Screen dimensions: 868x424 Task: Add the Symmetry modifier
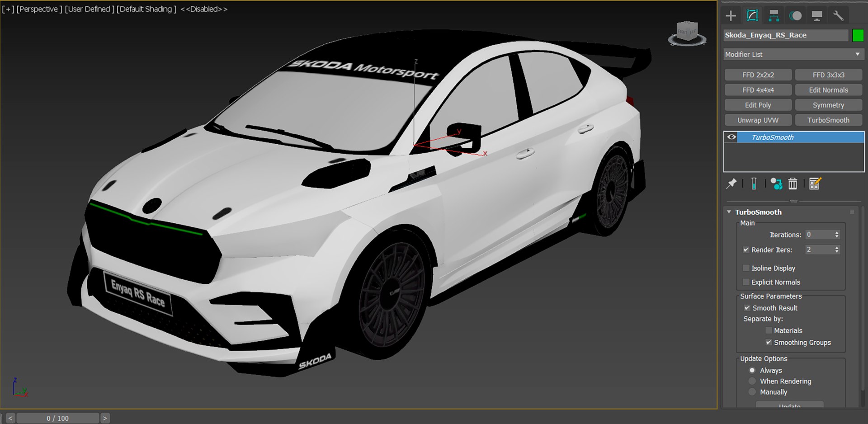[x=828, y=105]
